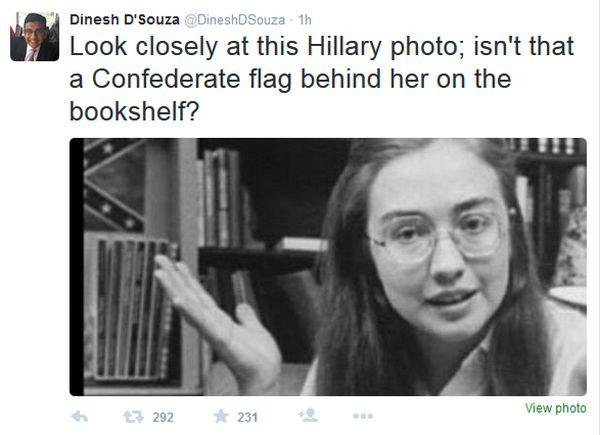Open the more options ellipsis icon
Screen dimensions: 600x435
[363, 416]
